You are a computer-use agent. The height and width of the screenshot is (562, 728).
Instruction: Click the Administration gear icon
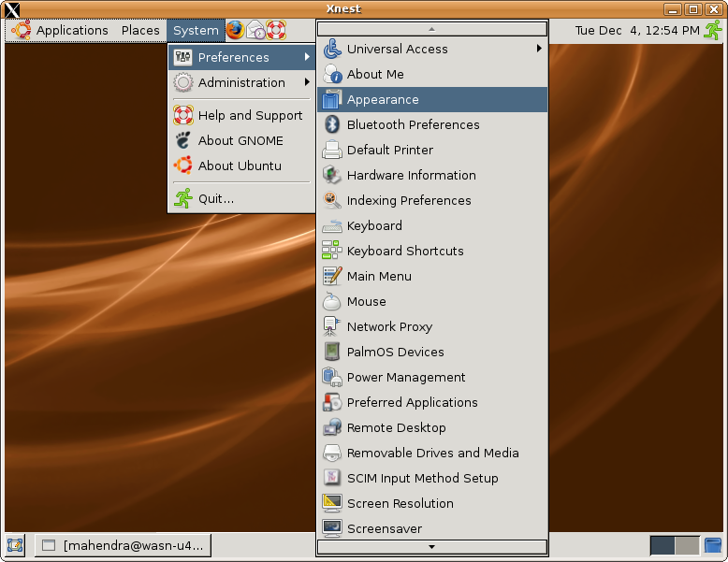182,82
